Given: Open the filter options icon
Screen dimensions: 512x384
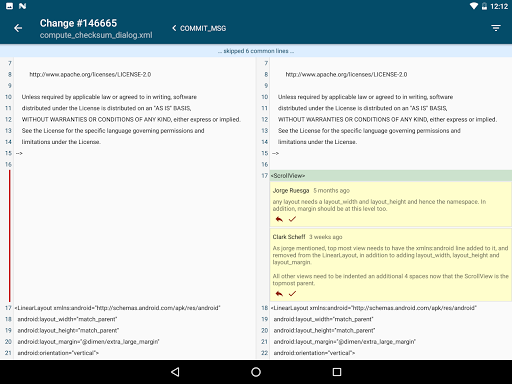Looking at the screenshot, I should [496, 28].
